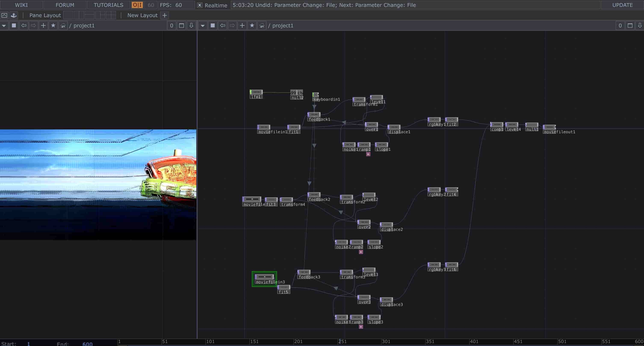Open left pane type dropdown arrow
Screen dimensions: 644x346
click(x=4, y=25)
